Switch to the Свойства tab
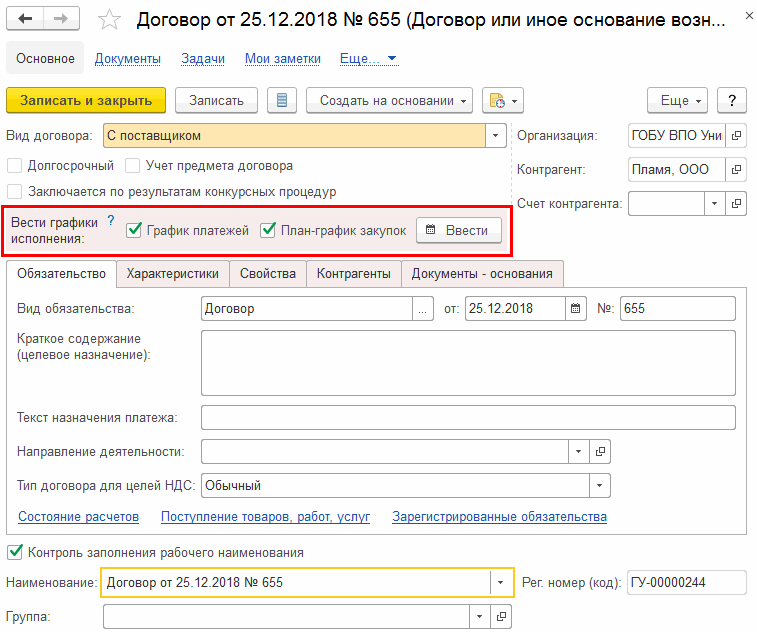Image resolution: width=757 pixels, height=632 pixels. 267,274
